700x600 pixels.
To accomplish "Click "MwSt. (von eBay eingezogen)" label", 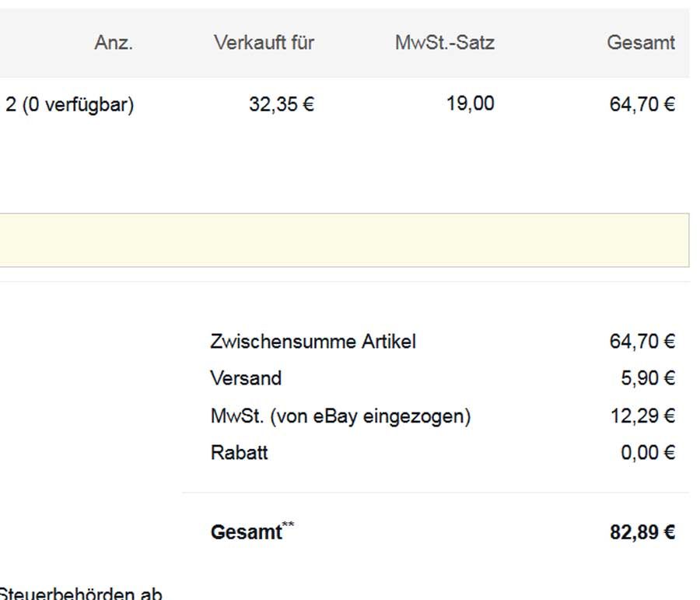I will [x=340, y=416].
